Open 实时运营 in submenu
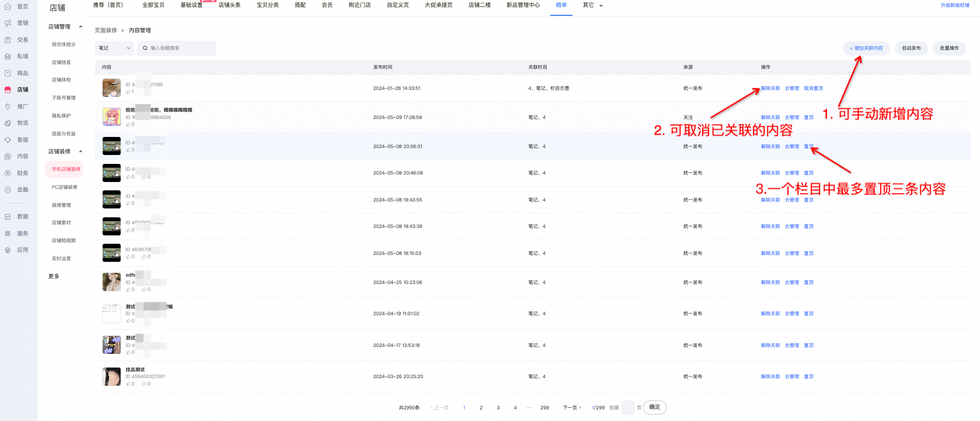980x421 pixels. [61, 259]
